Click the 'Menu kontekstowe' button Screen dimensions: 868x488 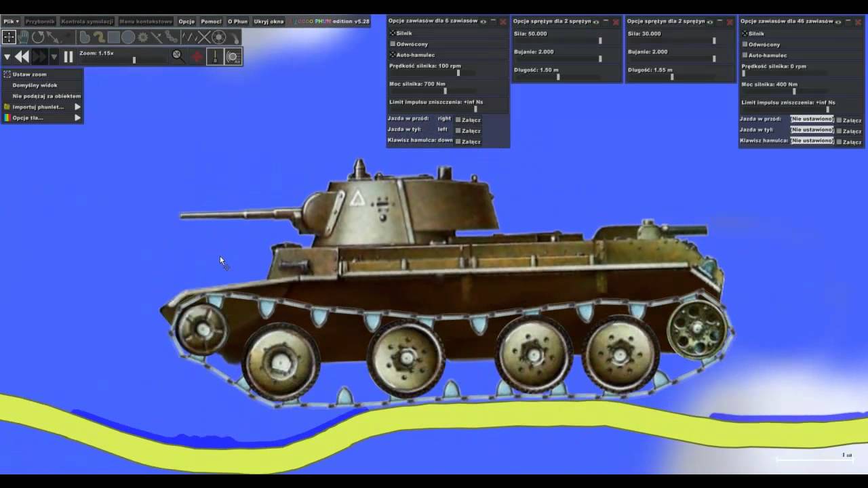[x=146, y=22]
